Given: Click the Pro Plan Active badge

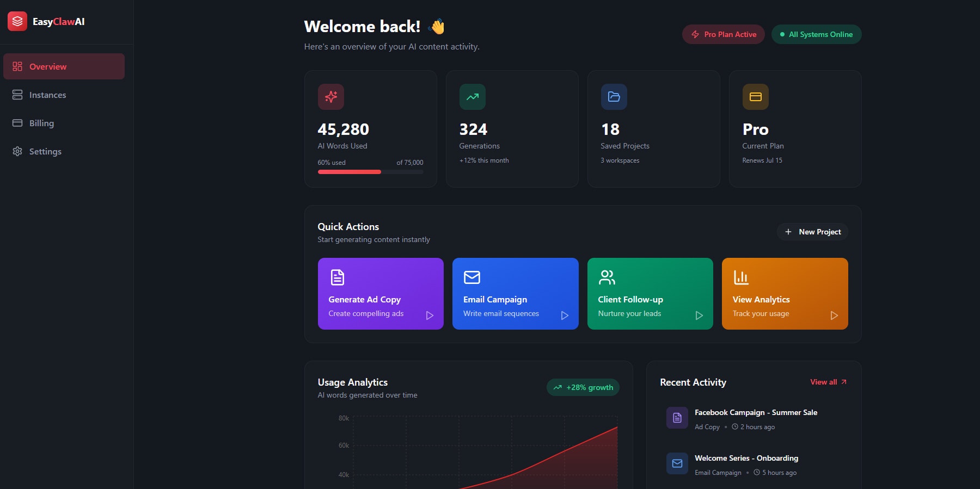Looking at the screenshot, I should point(723,34).
